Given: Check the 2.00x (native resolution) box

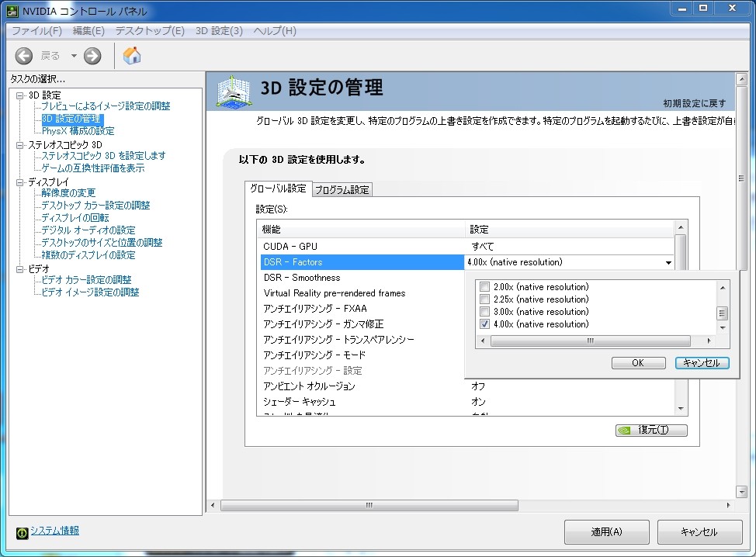Looking at the screenshot, I should pyautogui.click(x=485, y=287).
